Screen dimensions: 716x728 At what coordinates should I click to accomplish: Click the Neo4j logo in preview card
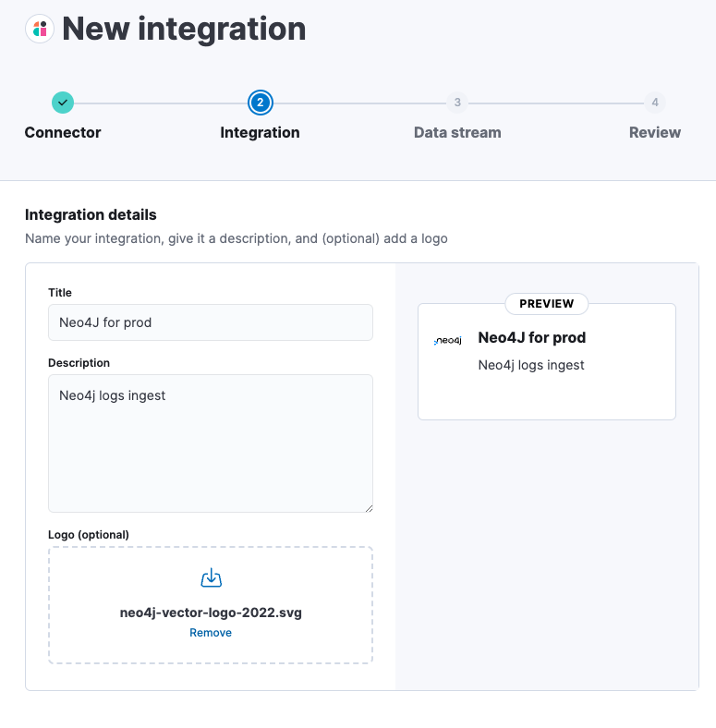[x=448, y=341]
